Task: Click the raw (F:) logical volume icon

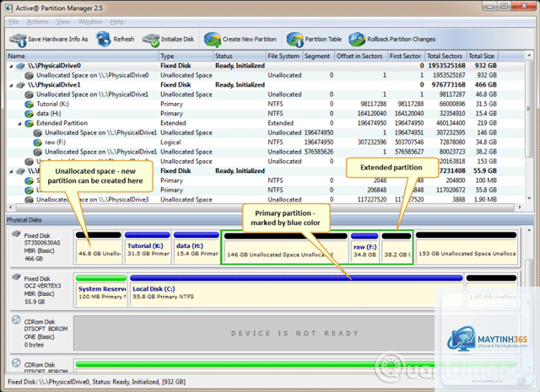Action: pyautogui.click(x=37, y=142)
